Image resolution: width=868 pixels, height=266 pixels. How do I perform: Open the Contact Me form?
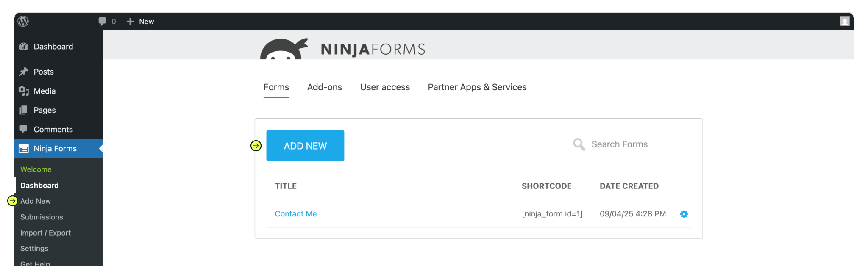pos(296,214)
